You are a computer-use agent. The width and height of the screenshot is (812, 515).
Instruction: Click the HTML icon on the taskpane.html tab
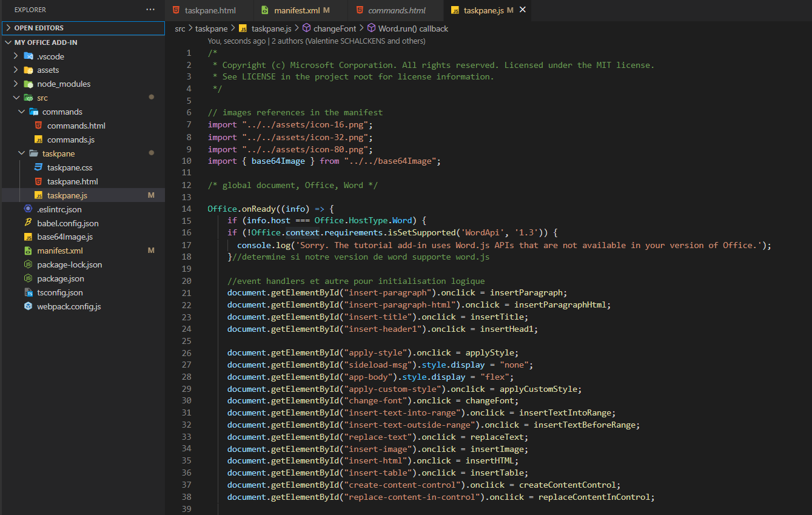point(176,10)
